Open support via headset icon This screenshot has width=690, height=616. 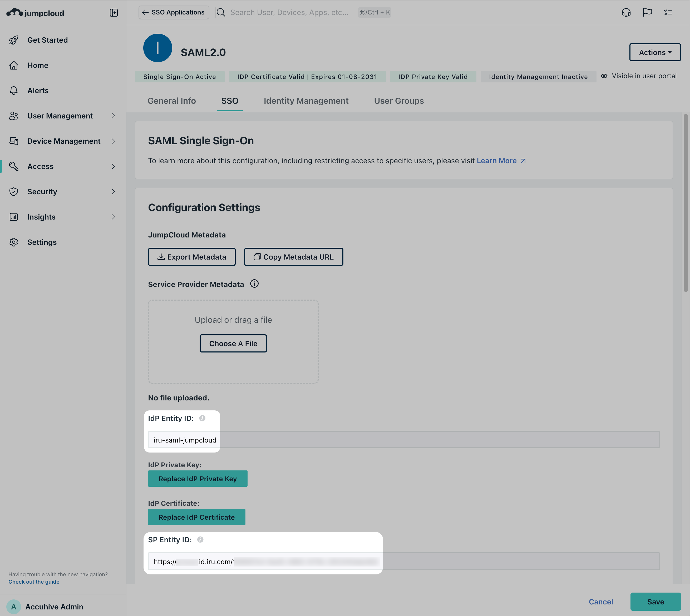click(x=626, y=13)
